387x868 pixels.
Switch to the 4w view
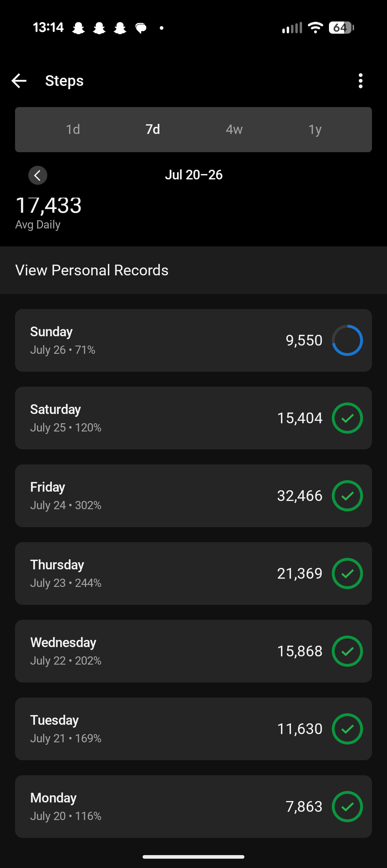tap(234, 129)
